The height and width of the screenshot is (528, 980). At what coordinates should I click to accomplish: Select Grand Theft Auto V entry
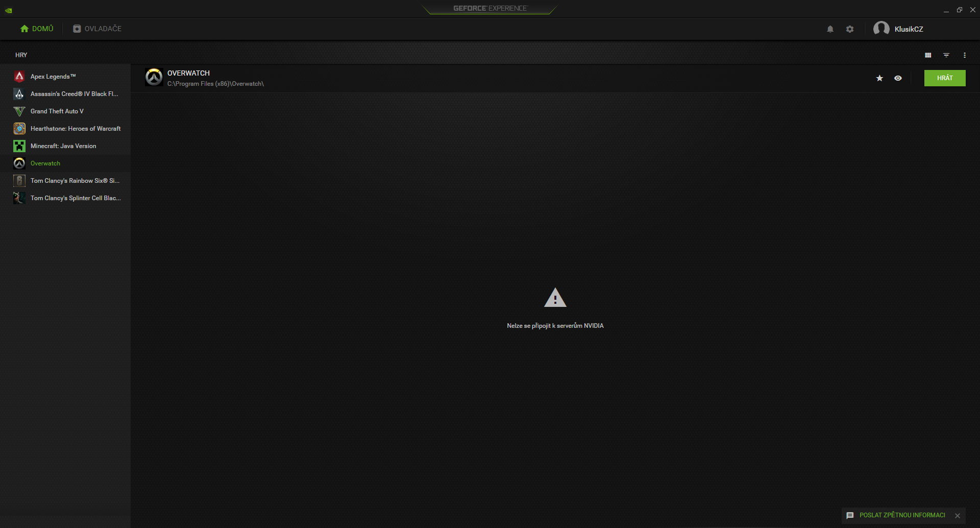pos(65,111)
